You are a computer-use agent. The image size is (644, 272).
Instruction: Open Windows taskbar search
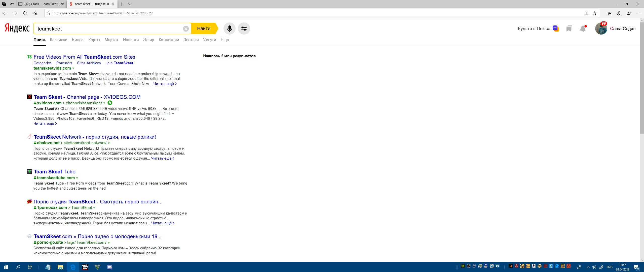click(x=18, y=267)
